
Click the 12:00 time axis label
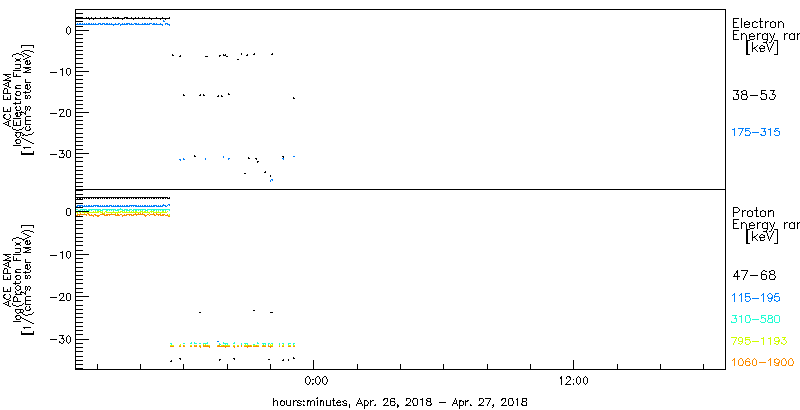573,380
